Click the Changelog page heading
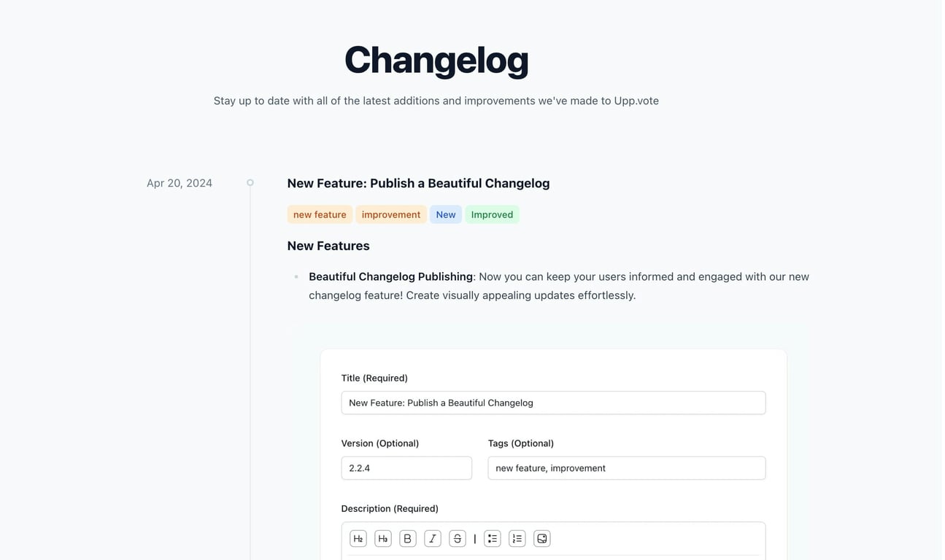The image size is (945, 560). [x=436, y=60]
